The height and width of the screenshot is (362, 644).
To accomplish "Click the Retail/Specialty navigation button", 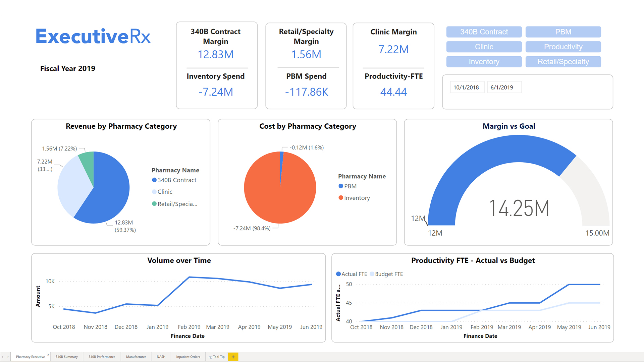I will point(563,62).
